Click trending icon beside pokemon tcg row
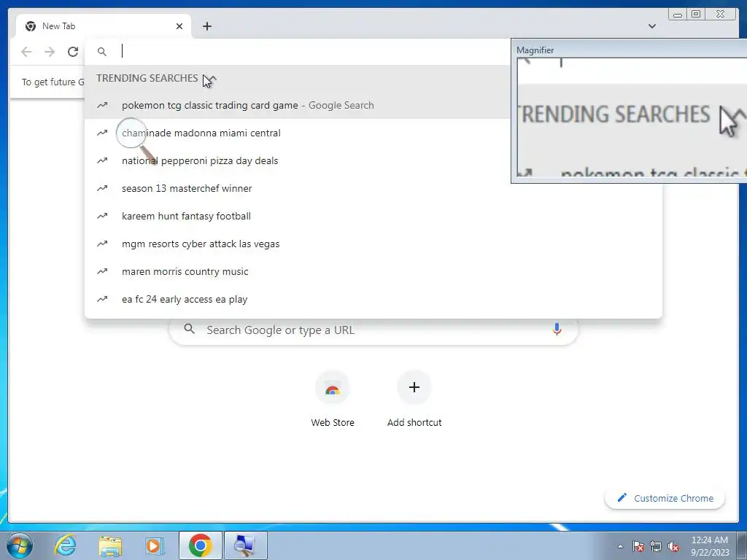 click(x=102, y=105)
